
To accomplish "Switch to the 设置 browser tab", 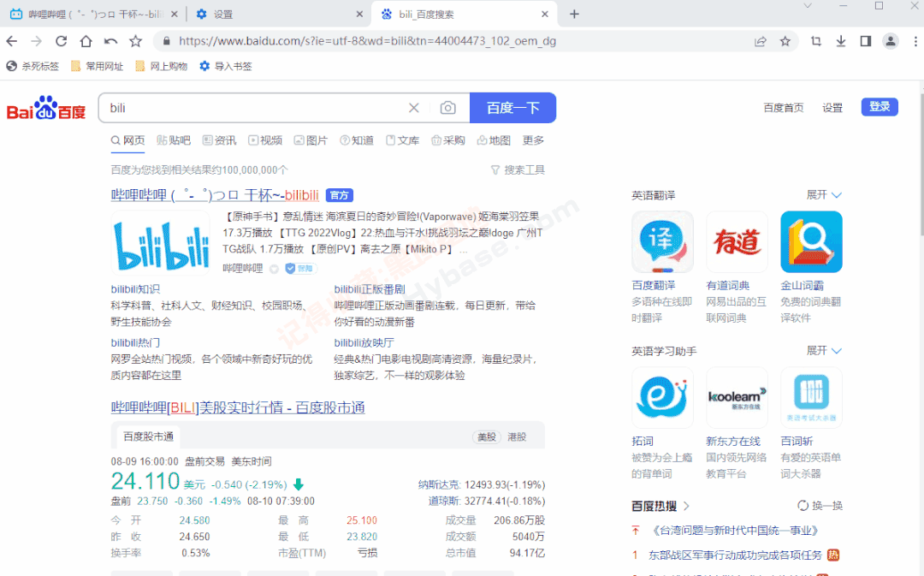I will (280, 15).
